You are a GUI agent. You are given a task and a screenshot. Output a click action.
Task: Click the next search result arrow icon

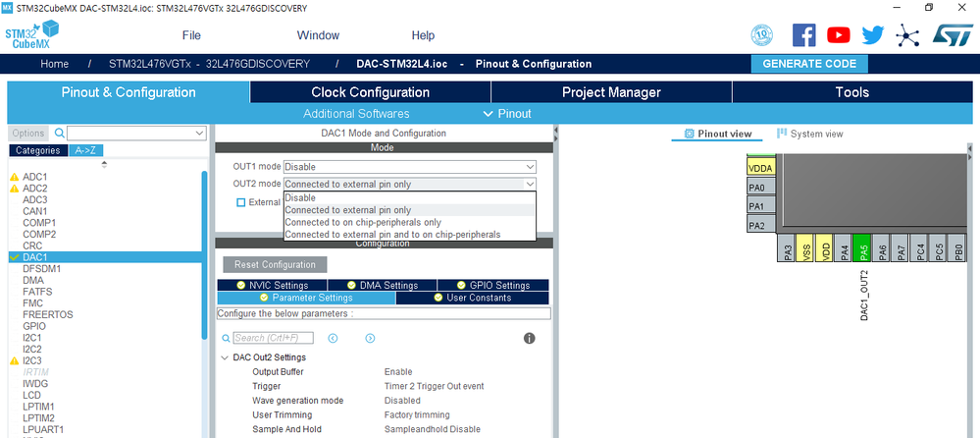(x=370, y=338)
